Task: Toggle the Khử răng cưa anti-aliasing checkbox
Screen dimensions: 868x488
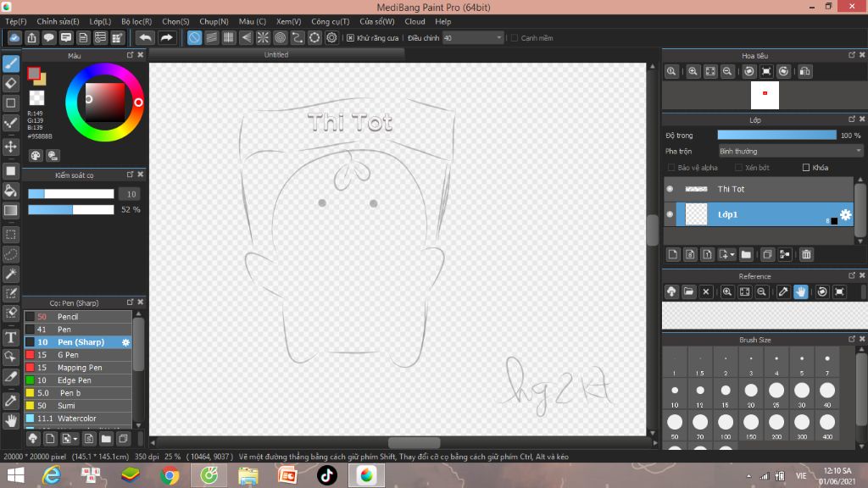Action: click(350, 38)
